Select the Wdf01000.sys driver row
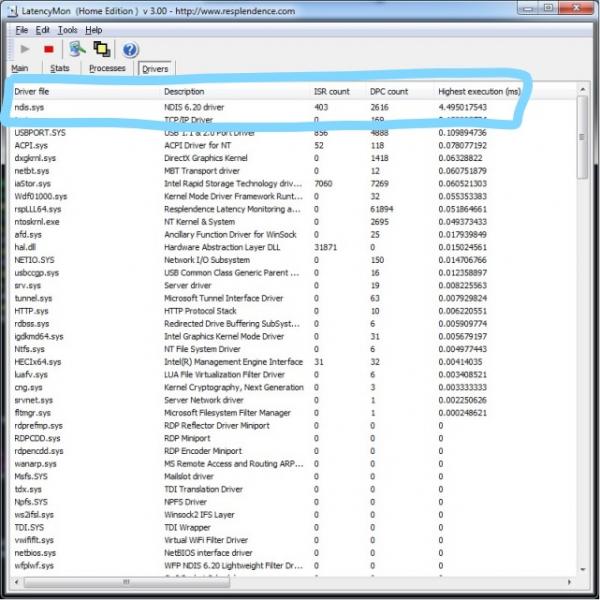The width and height of the screenshot is (600, 600). (x=293, y=196)
